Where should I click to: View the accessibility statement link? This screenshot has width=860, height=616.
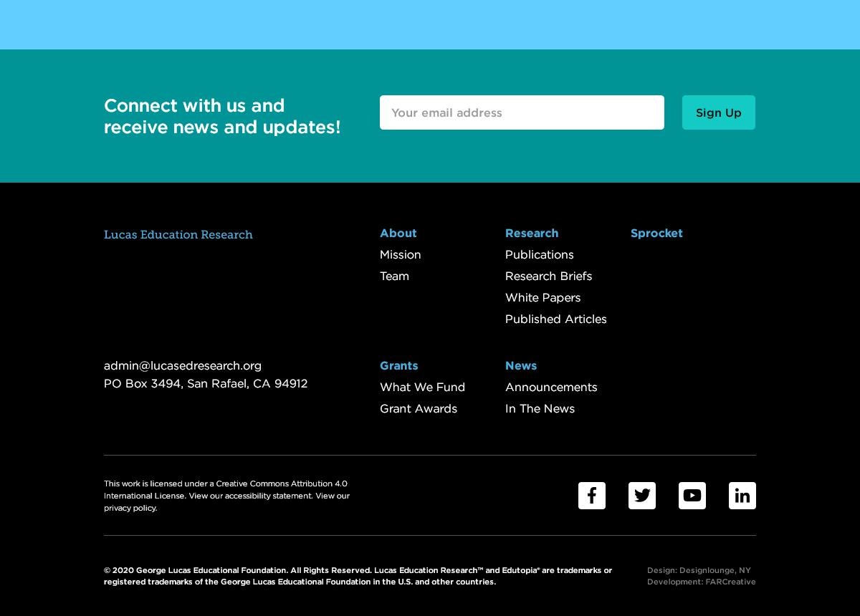click(269, 496)
